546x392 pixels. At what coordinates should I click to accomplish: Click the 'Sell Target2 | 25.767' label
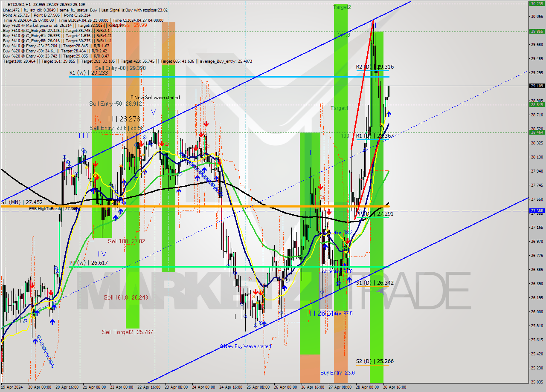(127, 332)
